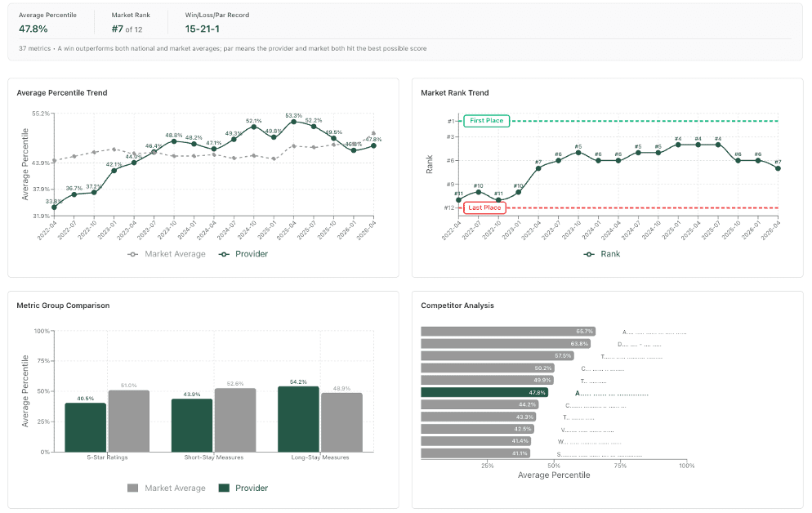812x513 pixels.
Task: Click the First Place label on rank chart
Action: point(487,121)
